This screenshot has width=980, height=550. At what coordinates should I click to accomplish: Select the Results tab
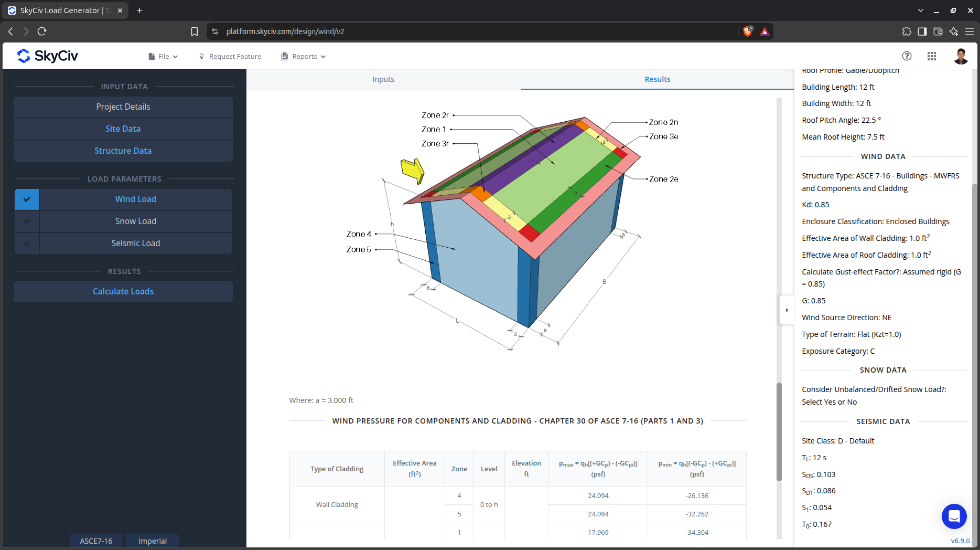click(x=658, y=79)
